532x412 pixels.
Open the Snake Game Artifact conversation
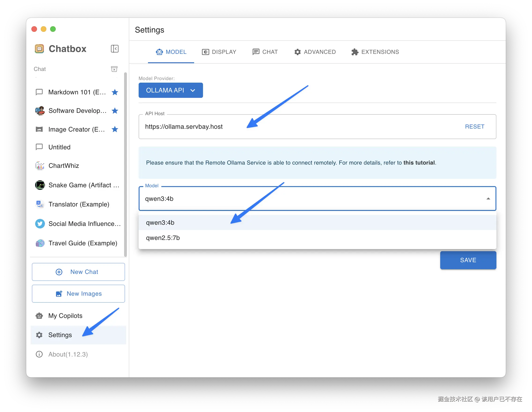tap(84, 185)
